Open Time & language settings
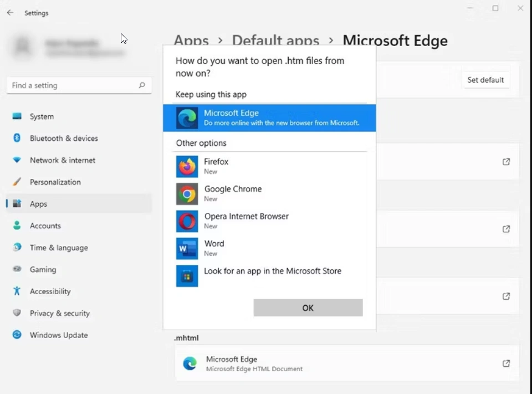532x394 pixels. [79, 247]
